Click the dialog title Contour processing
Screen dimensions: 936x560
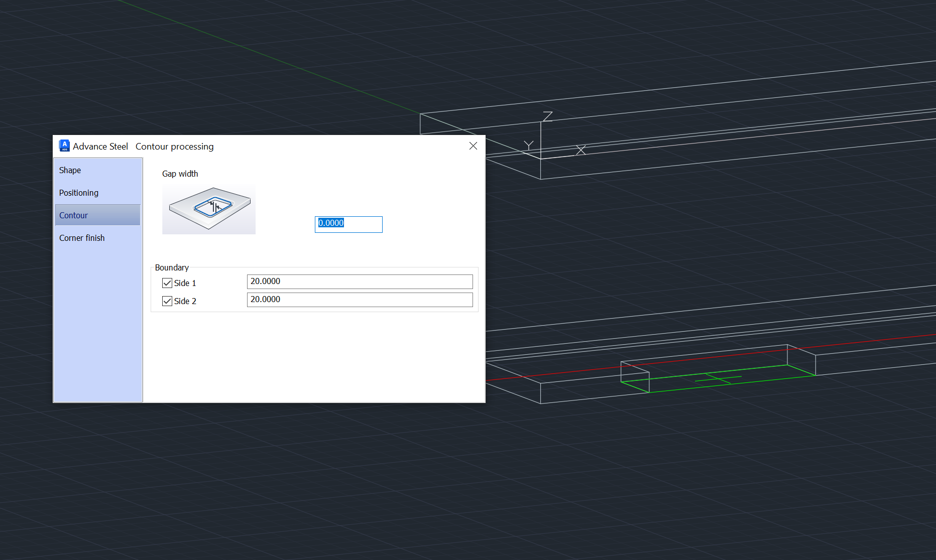(x=174, y=146)
